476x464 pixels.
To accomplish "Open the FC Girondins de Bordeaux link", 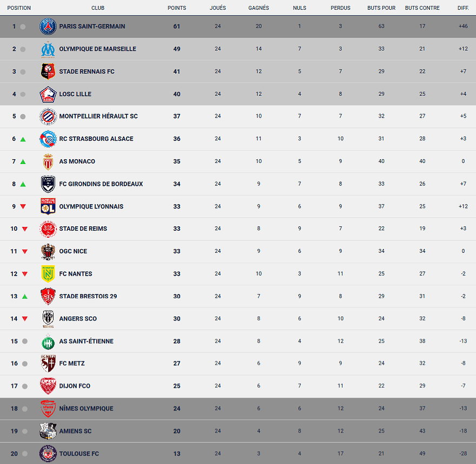I will (101, 184).
